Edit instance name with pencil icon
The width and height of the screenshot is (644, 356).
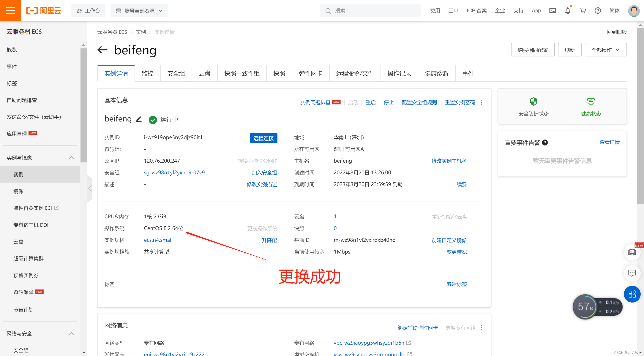[x=138, y=119]
